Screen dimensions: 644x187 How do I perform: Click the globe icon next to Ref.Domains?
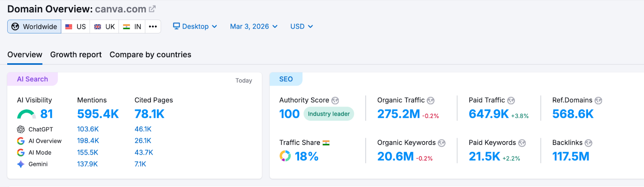(599, 101)
